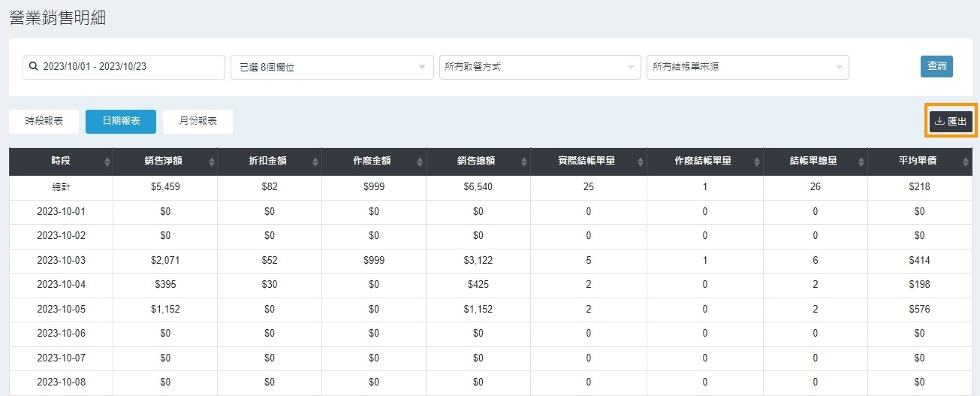Sort by 折扣金額 using its sort icon
The height and width of the screenshot is (396, 980).
click(x=315, y=162)
